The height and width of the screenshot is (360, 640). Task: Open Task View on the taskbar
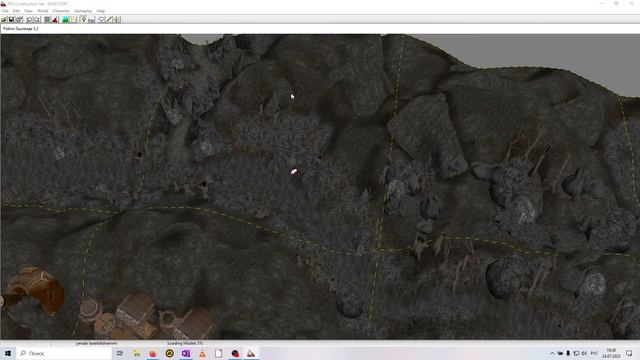[120, 353]
